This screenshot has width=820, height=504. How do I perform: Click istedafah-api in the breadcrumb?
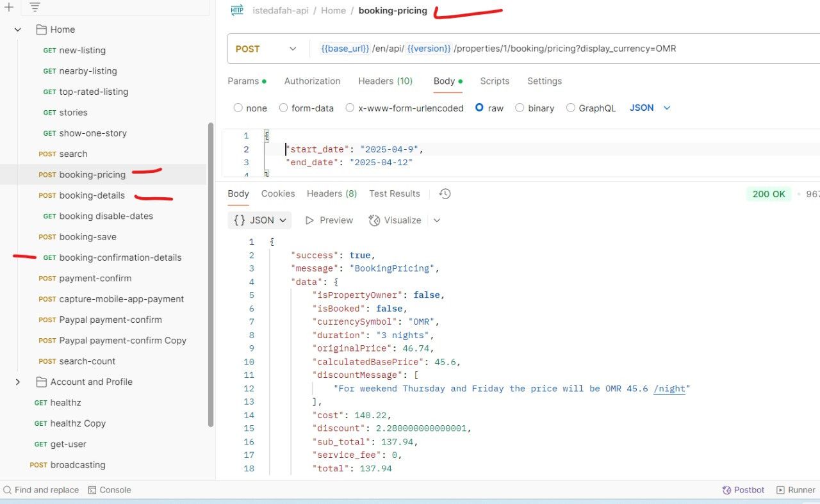click(281, 10)
